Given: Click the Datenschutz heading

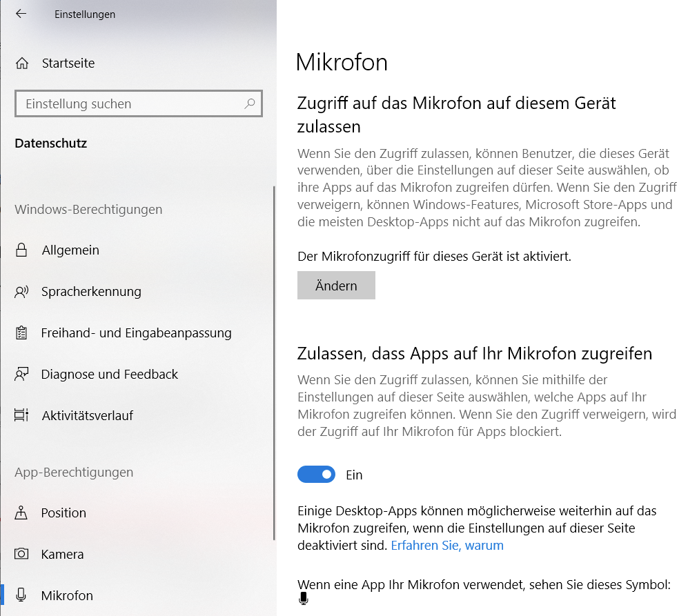Looking at the screenshot, I should 51,143.
